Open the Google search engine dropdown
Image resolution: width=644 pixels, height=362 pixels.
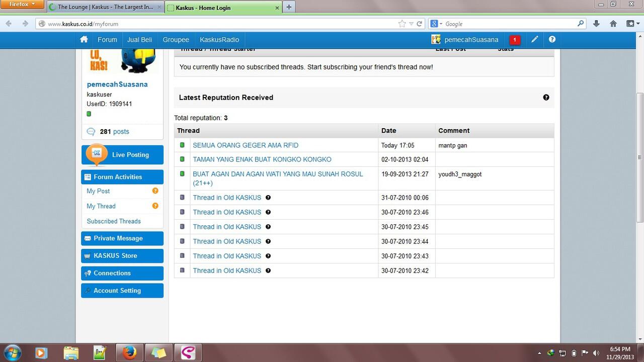coord(436,24)
